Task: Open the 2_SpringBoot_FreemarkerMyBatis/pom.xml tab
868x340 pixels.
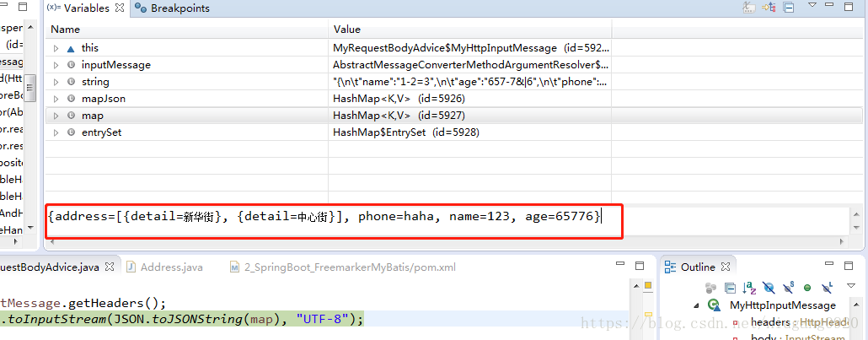Action: click(x=343, y=267)
